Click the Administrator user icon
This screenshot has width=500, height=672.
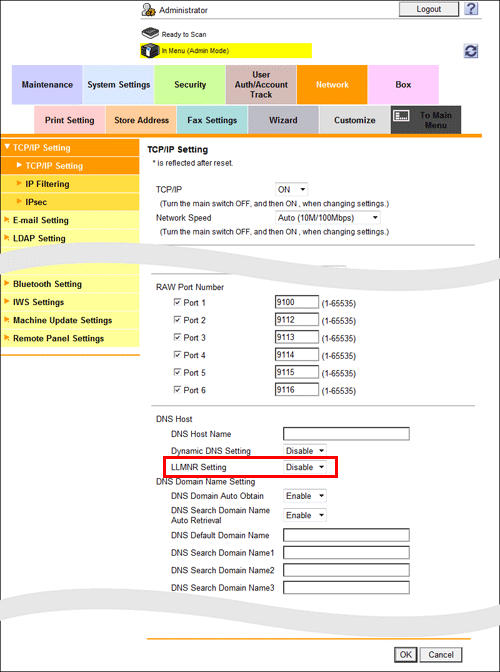[148, 10]
